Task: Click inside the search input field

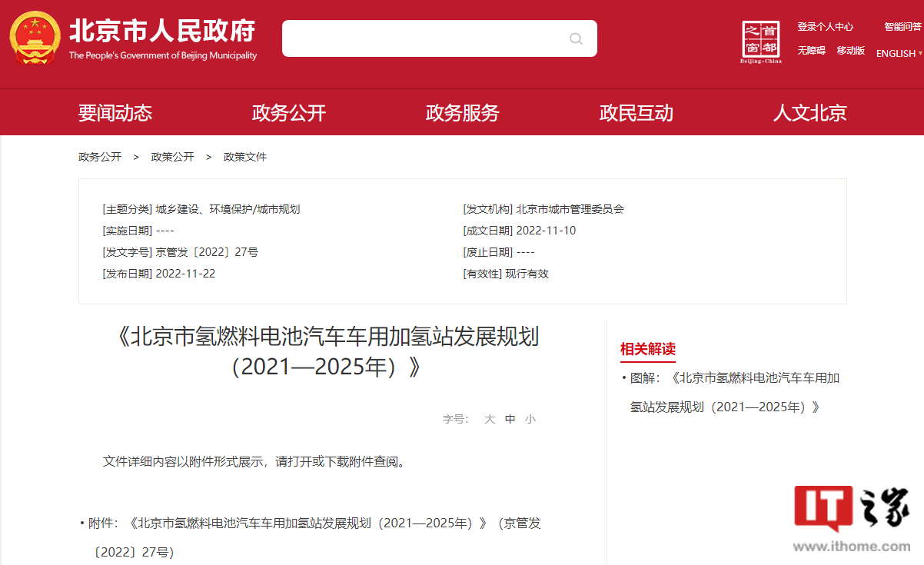Action: pyautogui.click(x=423, y=38)
